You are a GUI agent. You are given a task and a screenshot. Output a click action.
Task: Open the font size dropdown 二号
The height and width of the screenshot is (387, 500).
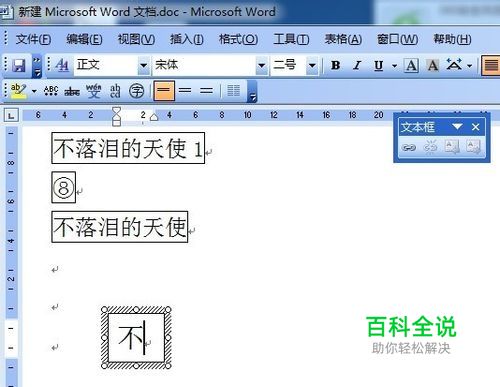click(312, 65)
